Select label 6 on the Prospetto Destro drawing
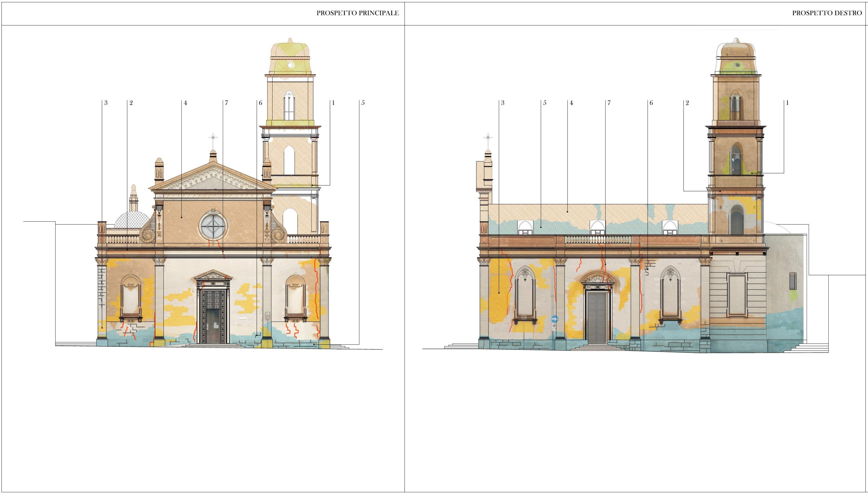The image size is (868, 494). tap(651, 103)
